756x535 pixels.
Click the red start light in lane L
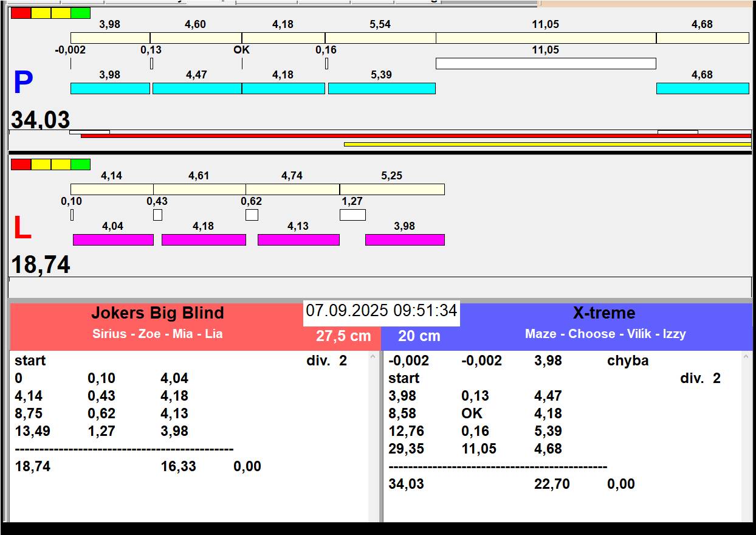point(21,164)
